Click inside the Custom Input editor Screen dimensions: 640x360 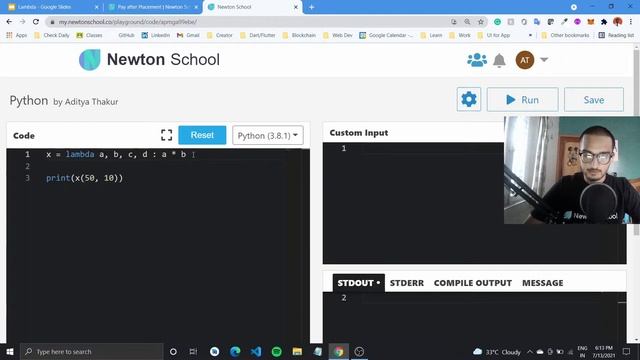[413, 203]
